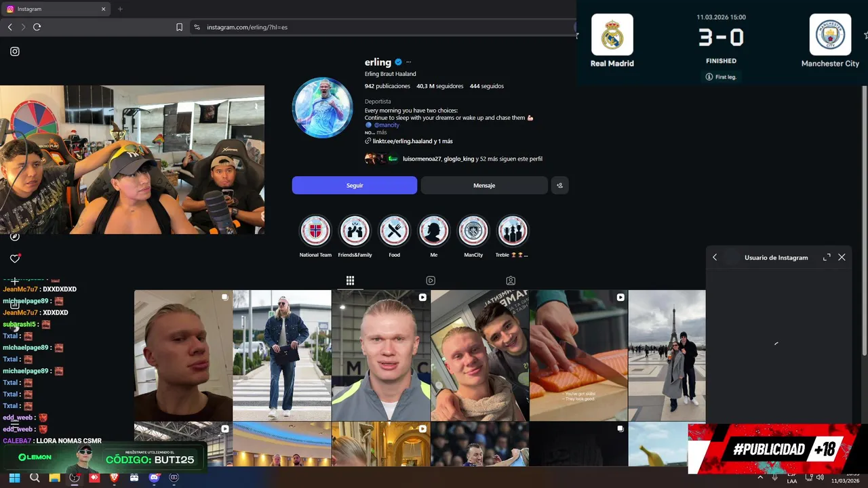Click the verified badge next to erling
The image size is (868, 488).
pos(399,62)
